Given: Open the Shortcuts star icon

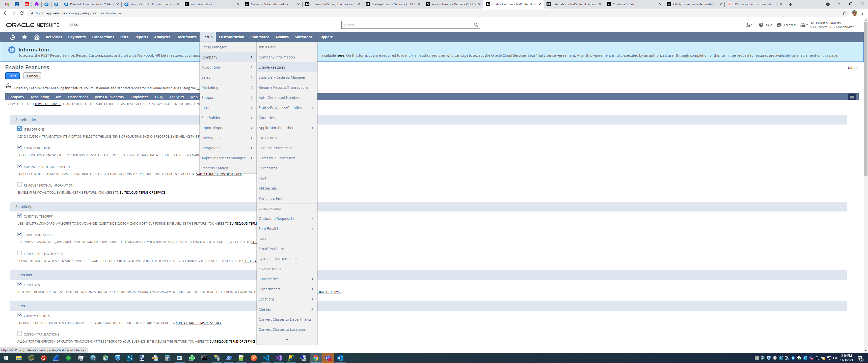Looking at the screenshot, I should (24, 37).
